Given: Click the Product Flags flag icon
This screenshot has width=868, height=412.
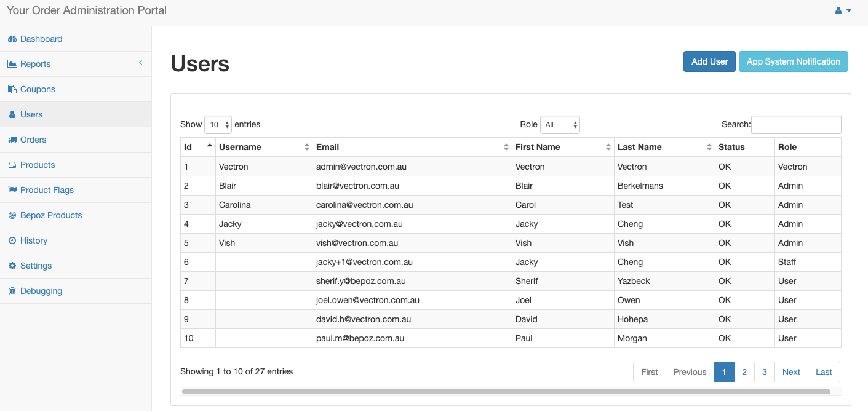Looking at the screenshot, I should click(12, 191).
